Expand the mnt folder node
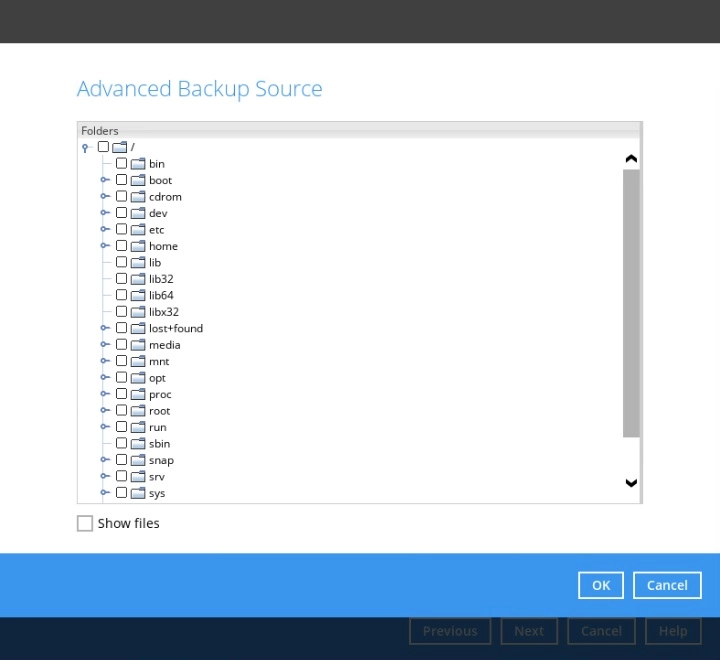 pos(105,361)
